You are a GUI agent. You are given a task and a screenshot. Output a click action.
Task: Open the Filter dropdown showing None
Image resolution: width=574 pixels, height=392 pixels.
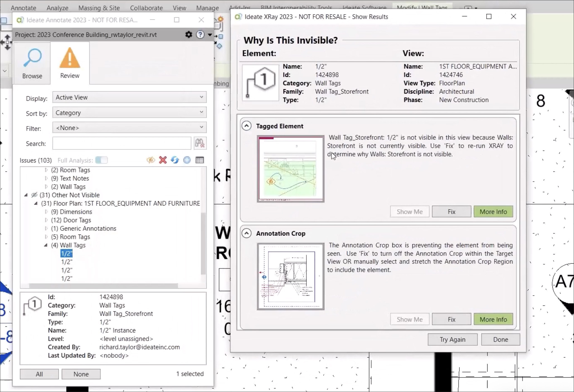(x=130, y=128)
